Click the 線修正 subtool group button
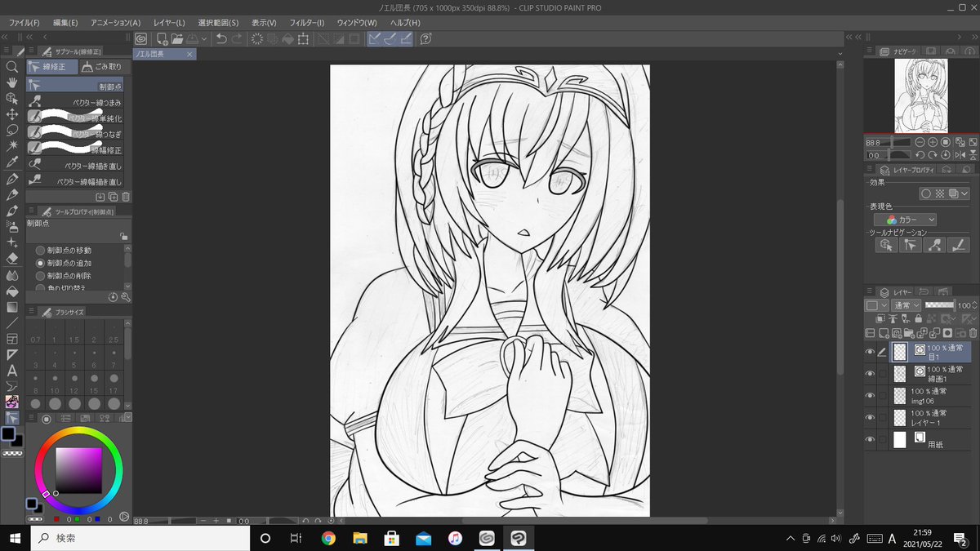This screenshot has height=551, width=980. point(52,66)
